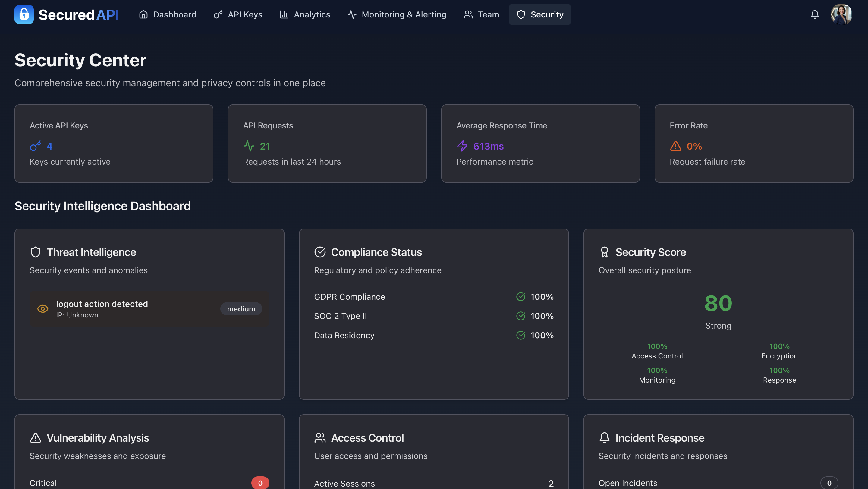Viewport: 868px width, 489px height.
Task: Click the Access Control users icon
Action: pos(320,437)
